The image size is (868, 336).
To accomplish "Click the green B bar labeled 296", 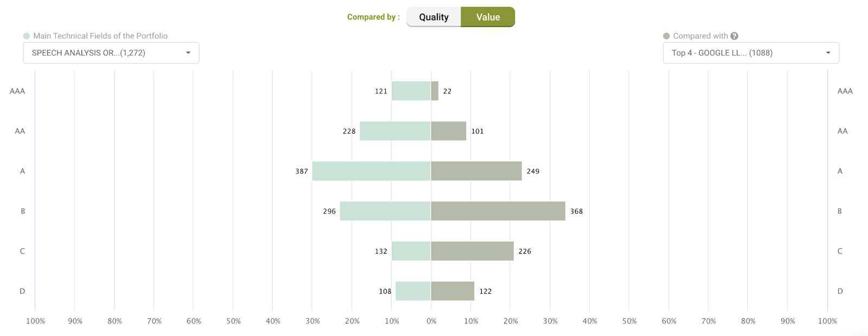I will coord(385,211).
